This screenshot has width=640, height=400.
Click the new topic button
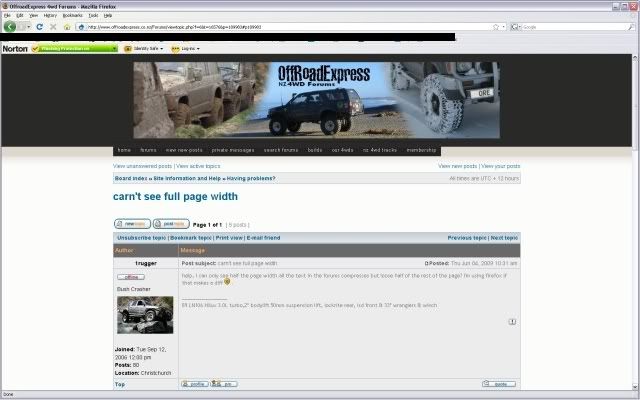pos(132,224)
